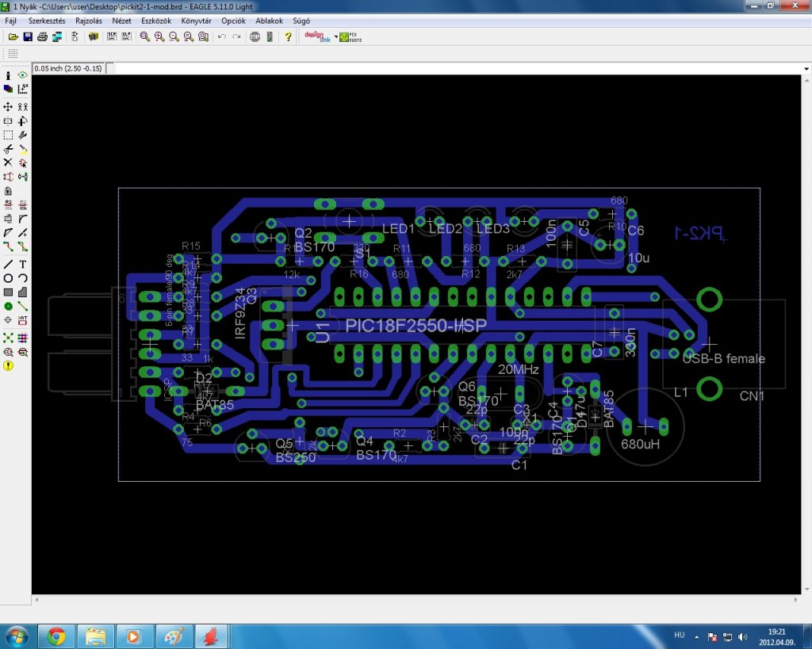Viewport: 812px width, 649px height.
Task: Open the Nézet menu
Action: click(x=121, y=21)
